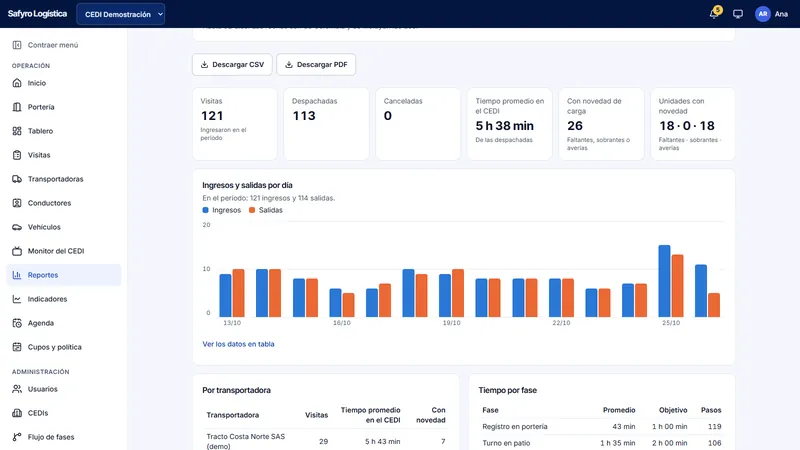
Task: Click the Agenda calendar-clock icon
Action: click(17, 322)
